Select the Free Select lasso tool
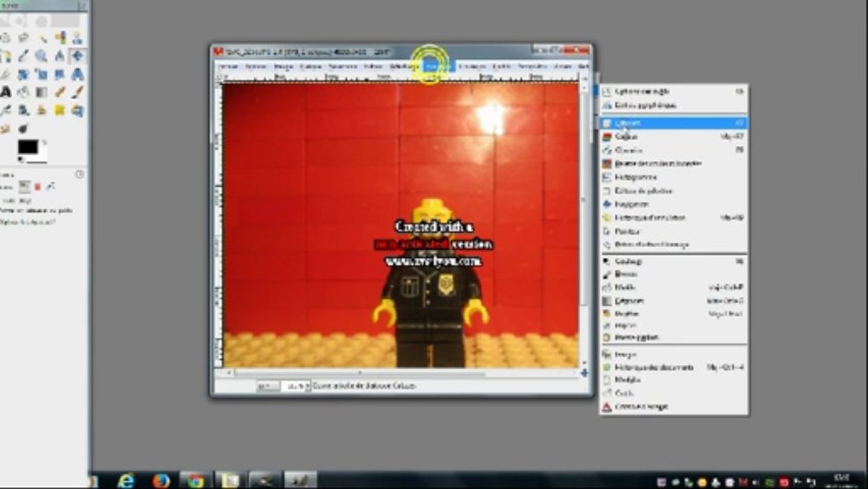The image size is (868, 489). (x=23, y=38)
